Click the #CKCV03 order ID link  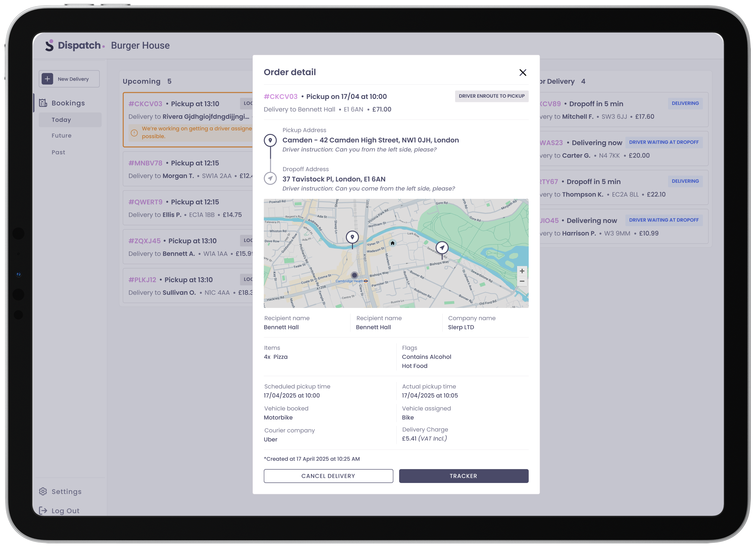click(x=280, y=97)
